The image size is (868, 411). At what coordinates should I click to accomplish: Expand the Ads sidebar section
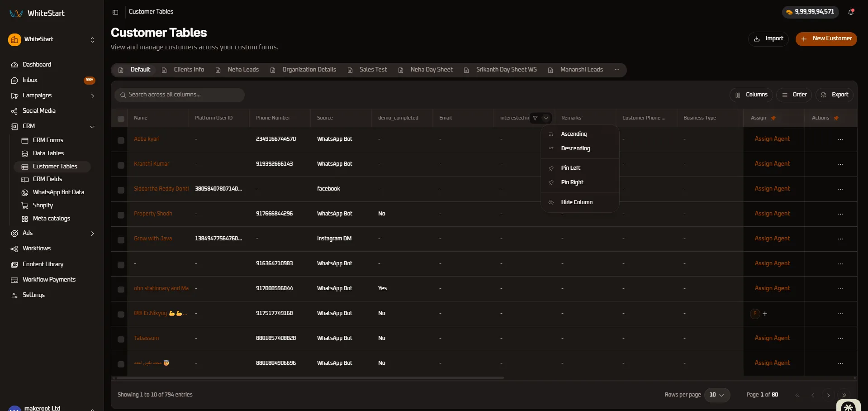92,234
